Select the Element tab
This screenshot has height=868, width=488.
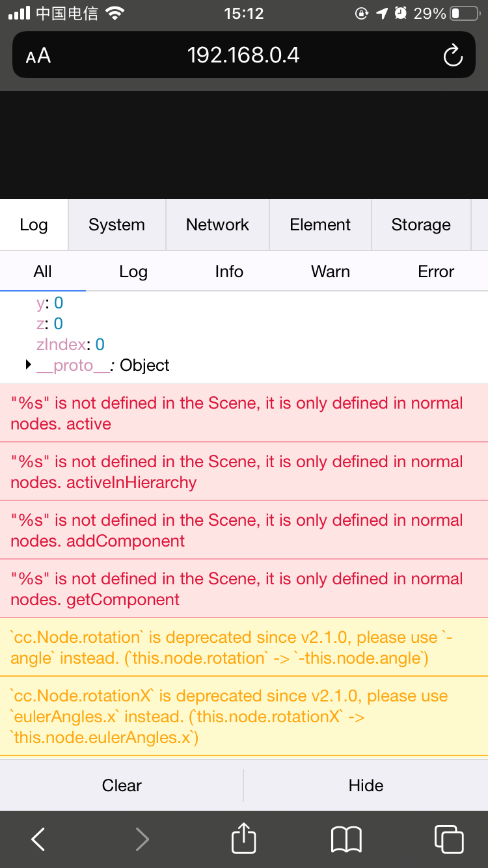pyautogui.click(x=320, y=225)
